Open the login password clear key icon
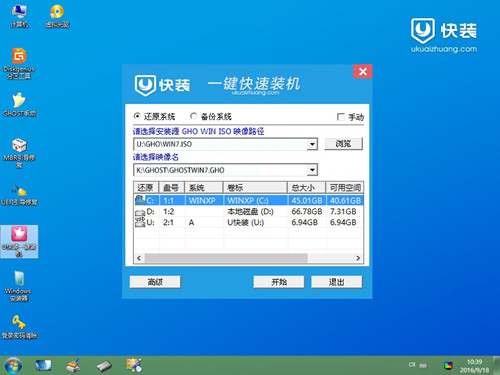Screen dimensions: 500x375 [x=19, y=327]
